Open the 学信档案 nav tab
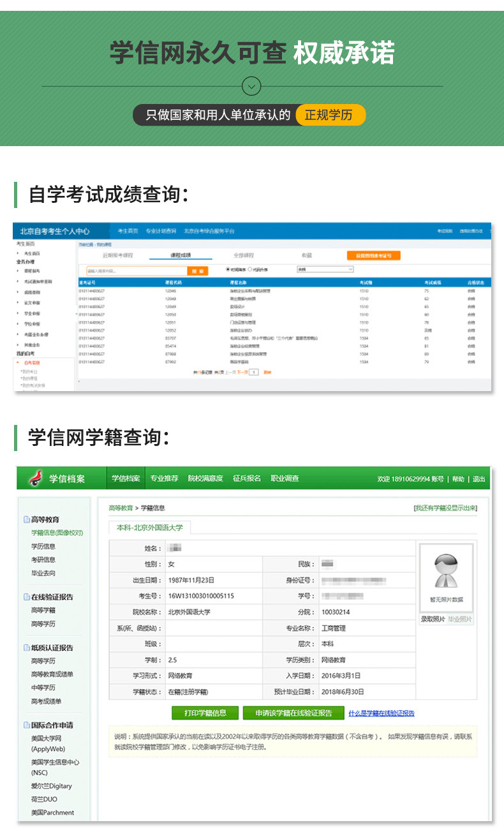 coord(126,479)
